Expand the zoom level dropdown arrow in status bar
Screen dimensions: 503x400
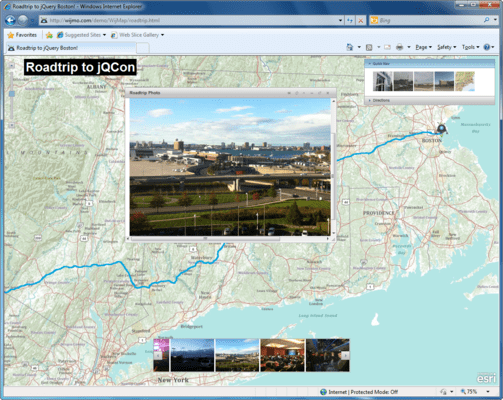coord(488,392)
